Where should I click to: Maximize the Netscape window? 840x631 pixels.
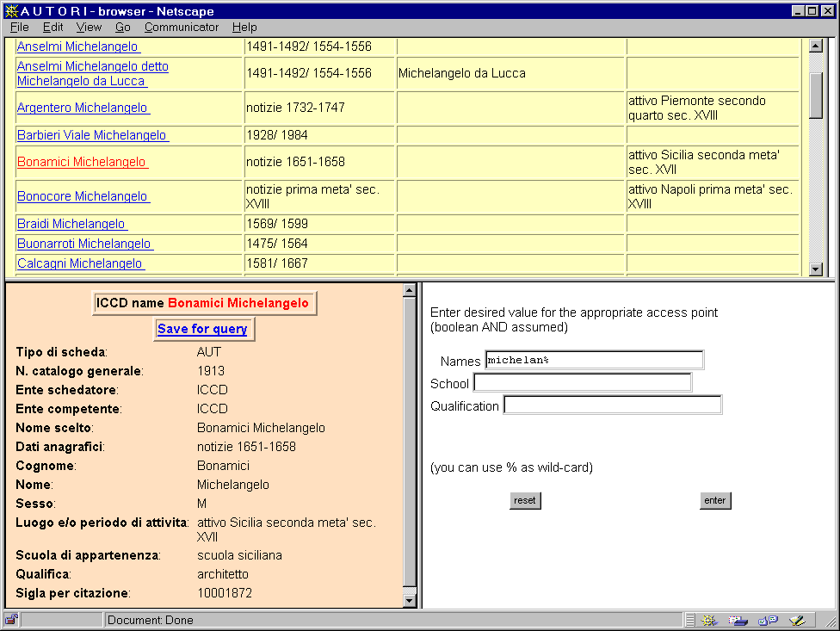tap(812, 10)
